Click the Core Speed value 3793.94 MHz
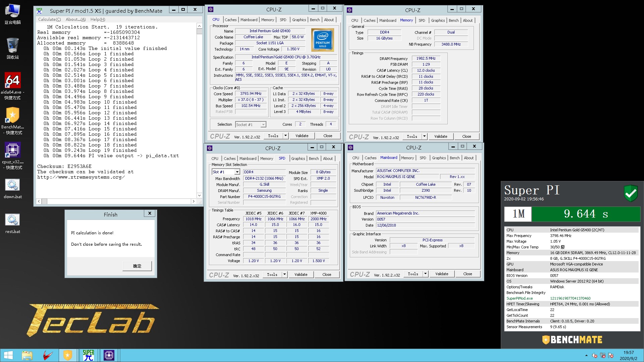Image resolution: width=644 pixels, height=362 pixels. point(251,94)
